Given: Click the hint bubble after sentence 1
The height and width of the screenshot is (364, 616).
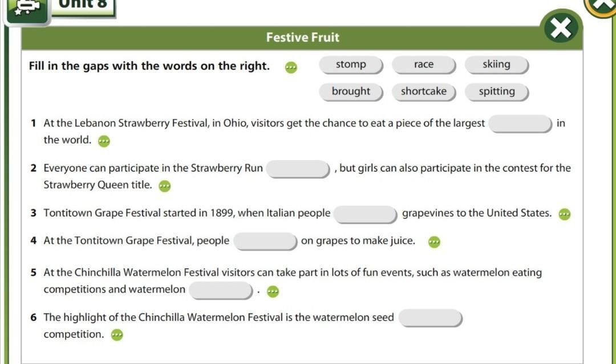Looking at the screenshot, I should tap(103, 141).
